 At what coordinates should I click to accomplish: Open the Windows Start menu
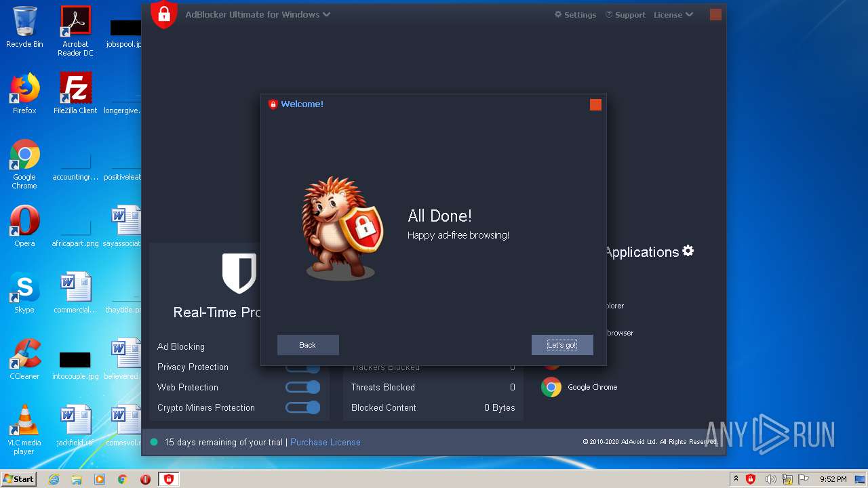(19, 479)
